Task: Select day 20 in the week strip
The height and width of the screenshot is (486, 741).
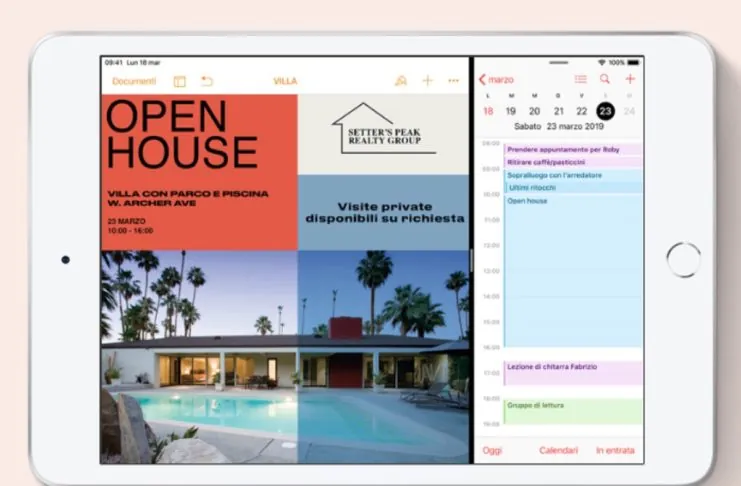Action: pos(534,111)
